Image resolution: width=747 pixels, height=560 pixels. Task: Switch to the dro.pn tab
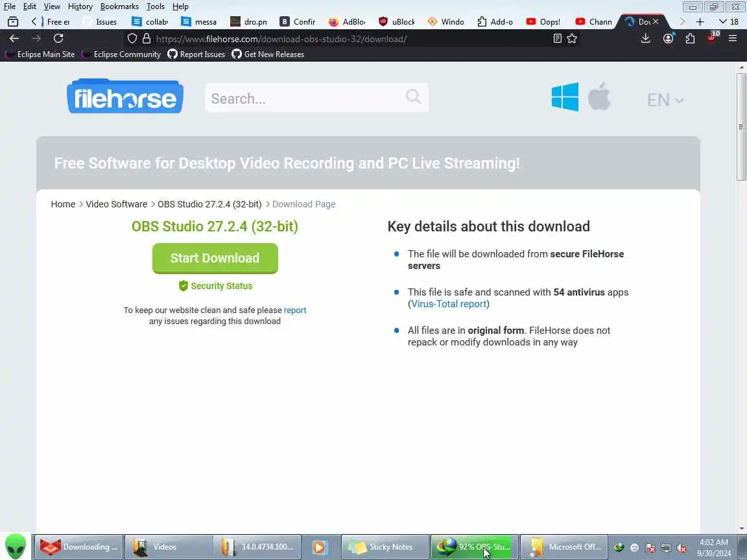click(x=249, y=21)
